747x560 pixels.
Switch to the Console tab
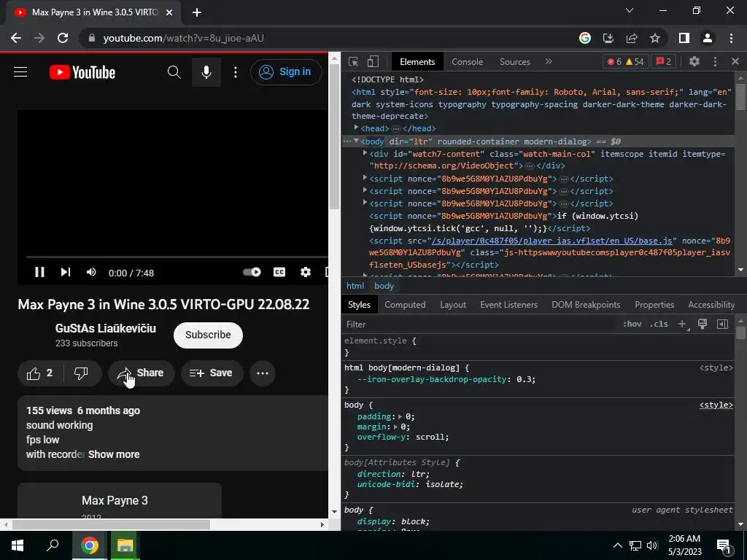468,62
